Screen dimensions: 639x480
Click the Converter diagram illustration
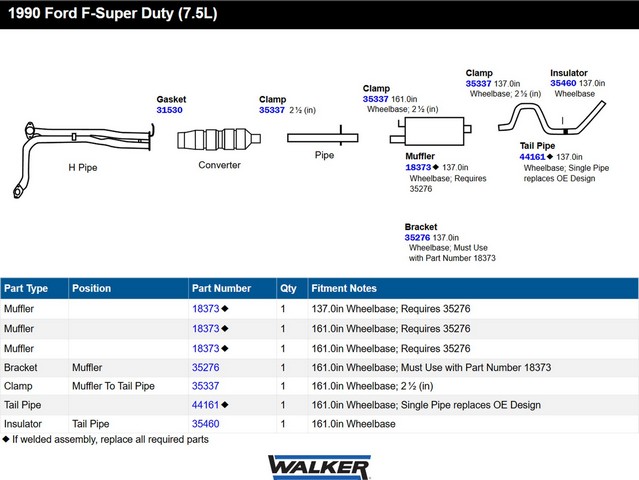point(219,140)
